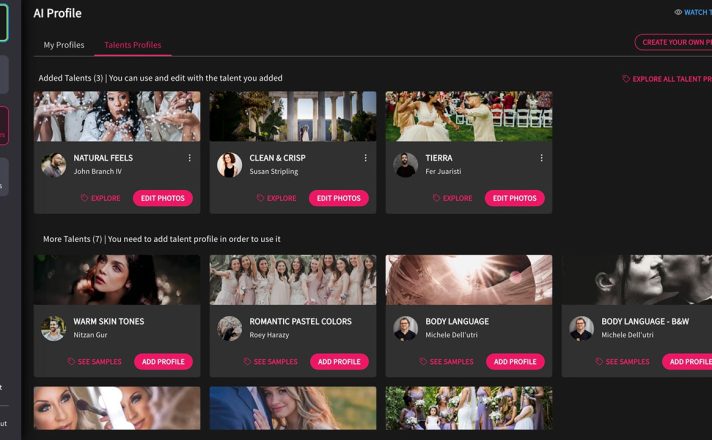Click John Branch IV avatar photo

click(x=54, y=164)
